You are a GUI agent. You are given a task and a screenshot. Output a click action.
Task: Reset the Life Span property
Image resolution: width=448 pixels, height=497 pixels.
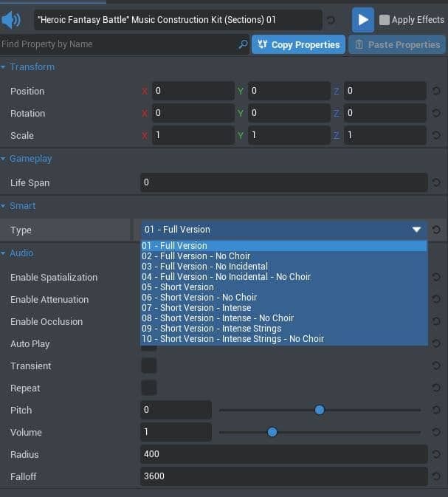436,183
